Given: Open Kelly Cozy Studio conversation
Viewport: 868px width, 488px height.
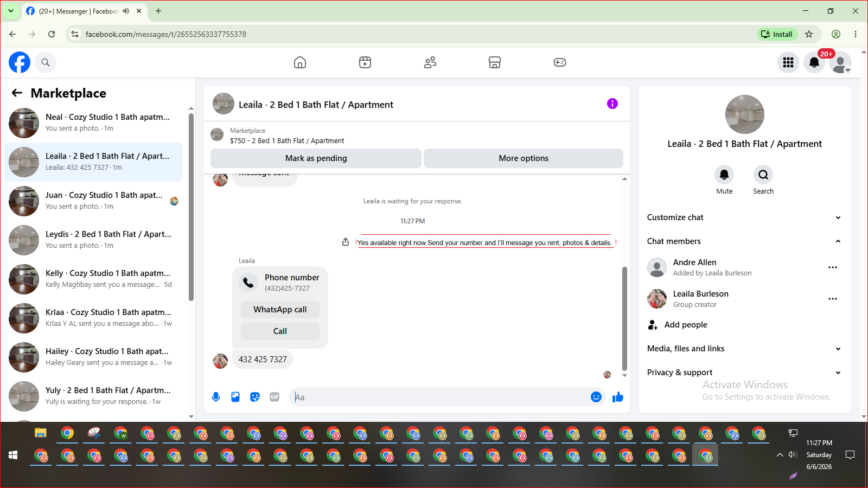Looking at the screenshot, I should pos(93,279).
